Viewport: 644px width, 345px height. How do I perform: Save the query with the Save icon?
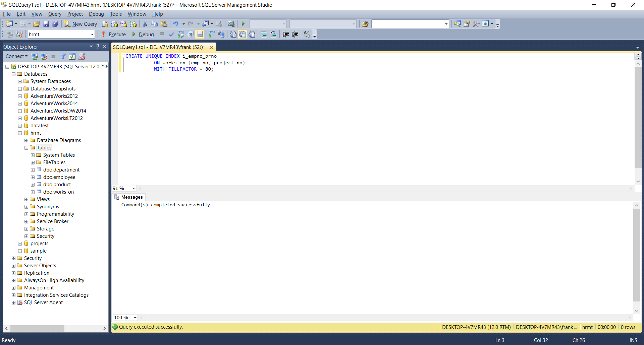46,24
